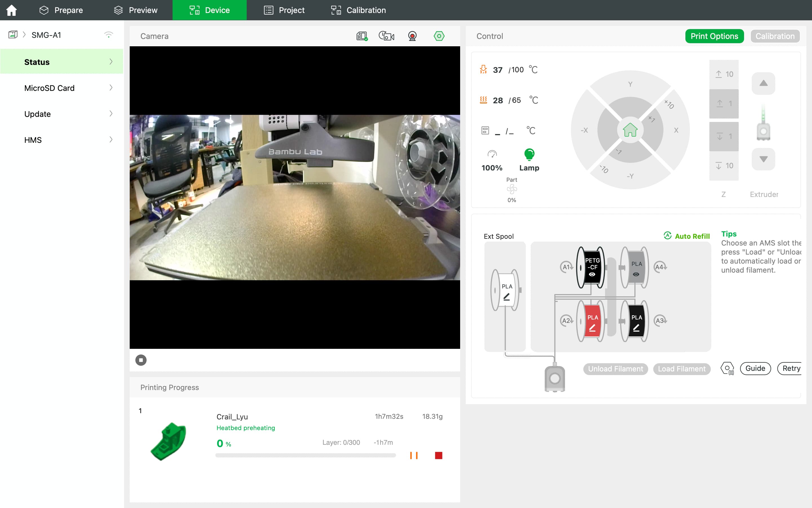Image resolution: width=812 pixels, height=508 pixels.
Task: Expand the HMS row chevron
Action: (111, 139)
